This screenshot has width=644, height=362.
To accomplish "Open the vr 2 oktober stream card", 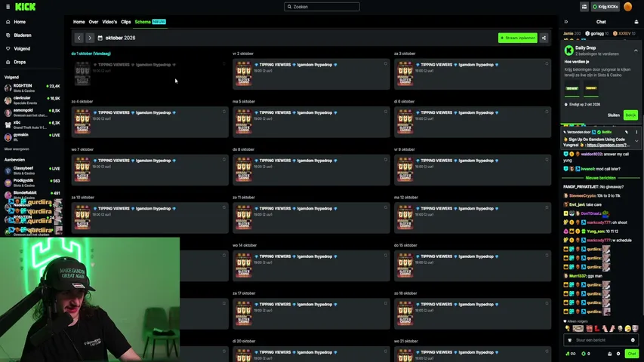I will 311,74.
